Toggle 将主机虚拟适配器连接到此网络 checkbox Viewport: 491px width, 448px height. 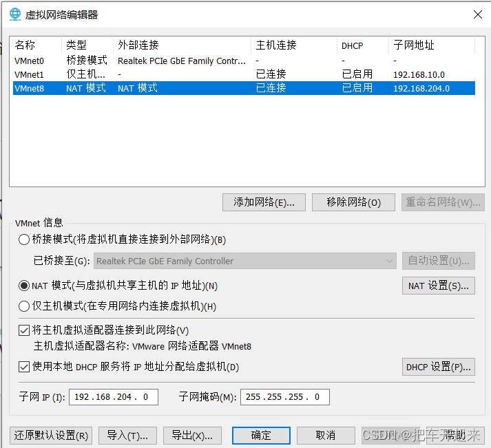tap(24, 330)
